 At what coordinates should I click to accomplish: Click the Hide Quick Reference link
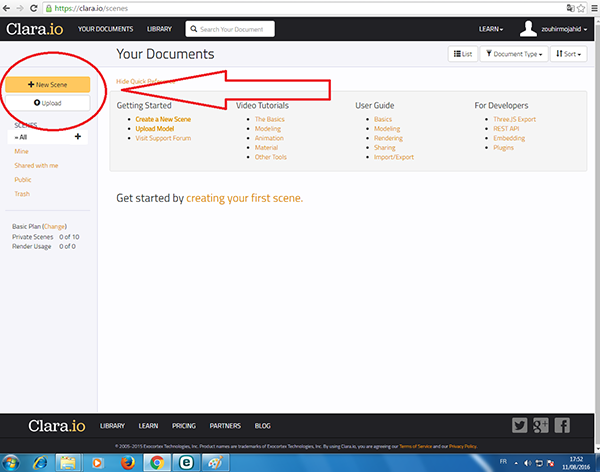(x=145, y=81)
